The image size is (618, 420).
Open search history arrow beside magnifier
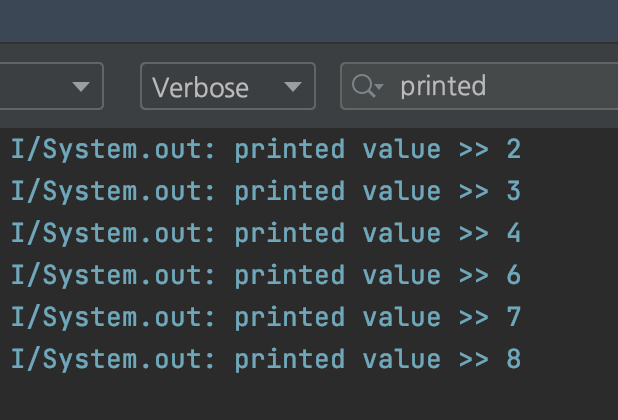tap(379, 86)
